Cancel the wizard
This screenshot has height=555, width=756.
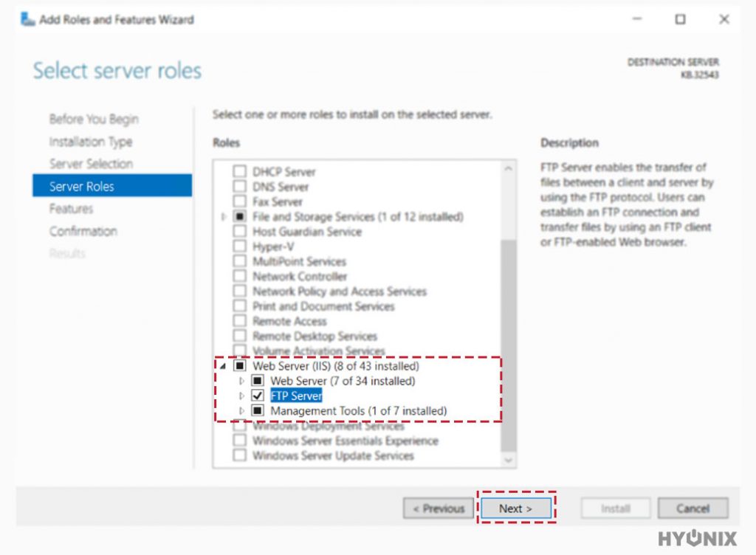coord(693,508)
